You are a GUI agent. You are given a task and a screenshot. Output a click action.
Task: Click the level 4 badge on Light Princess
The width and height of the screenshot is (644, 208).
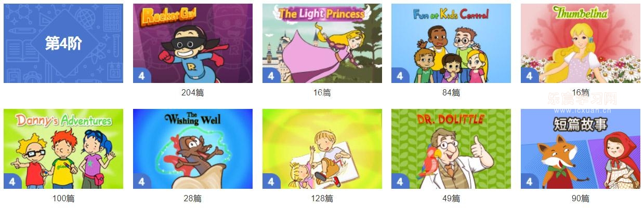point(271,75)
